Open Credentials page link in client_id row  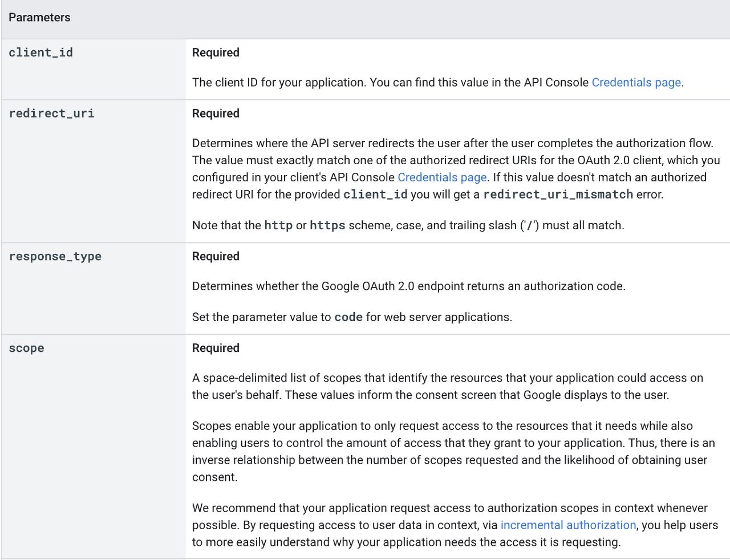tap(636, 83)
